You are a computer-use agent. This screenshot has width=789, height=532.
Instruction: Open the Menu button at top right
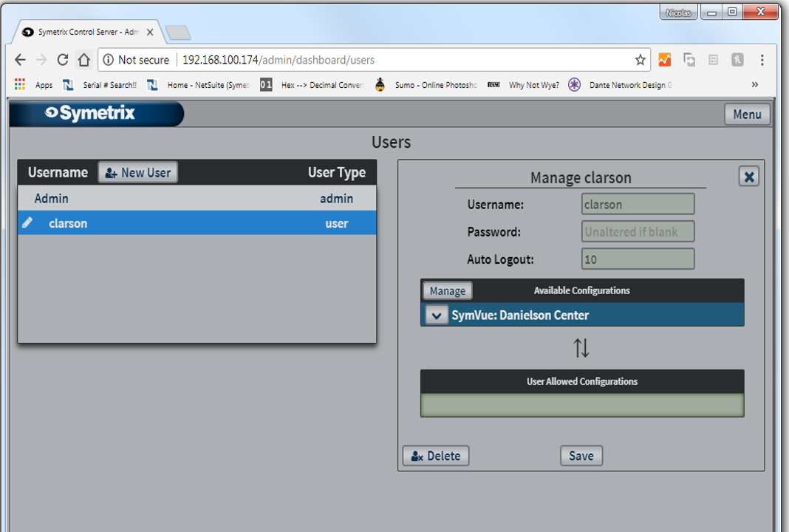(x=747, y=115)
